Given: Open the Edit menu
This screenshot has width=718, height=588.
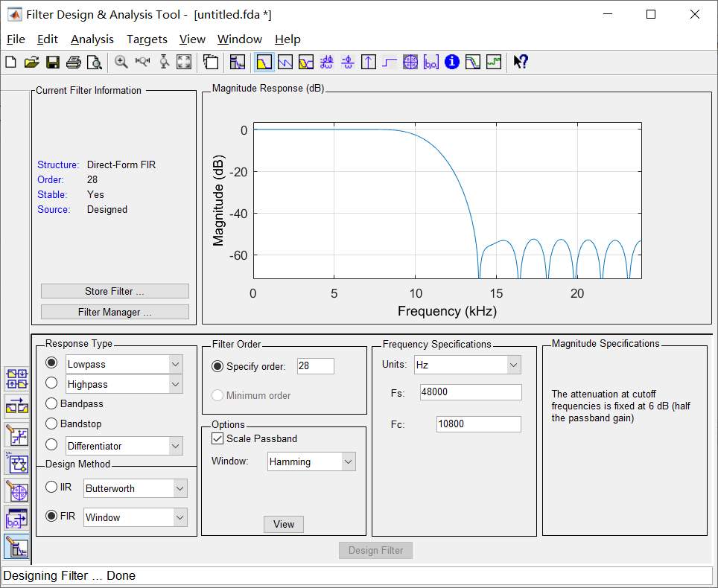Looking at the screenshot, I should tap(48, 39).
